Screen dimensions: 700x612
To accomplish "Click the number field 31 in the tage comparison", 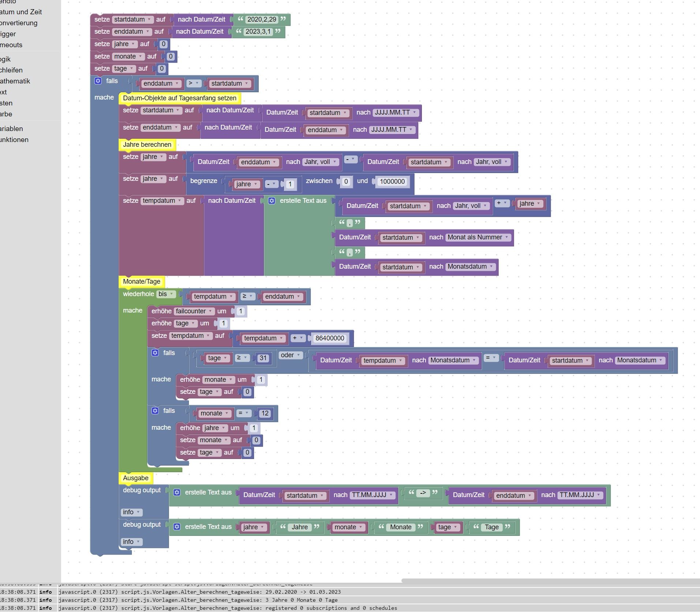I will 263,358.
